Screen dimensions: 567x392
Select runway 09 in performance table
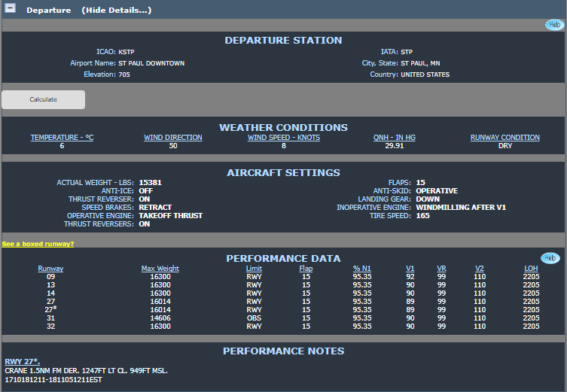50,277
